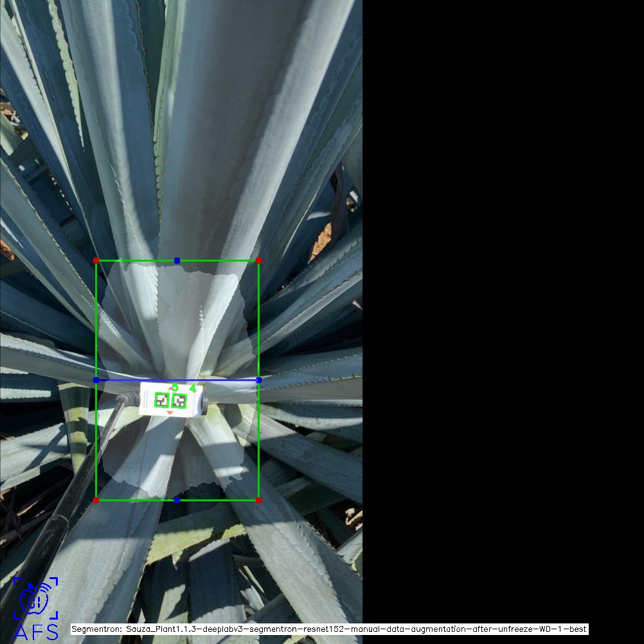
Task: Click the green number 4 label
Action: tap(192, 388)
